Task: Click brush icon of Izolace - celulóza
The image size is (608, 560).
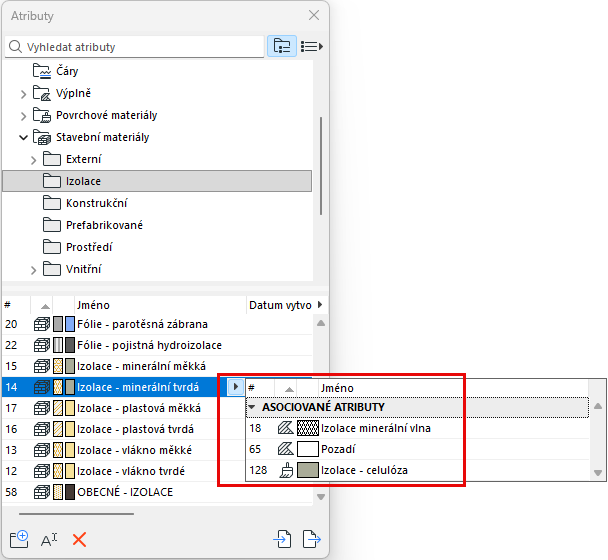Action: point(286,470)
